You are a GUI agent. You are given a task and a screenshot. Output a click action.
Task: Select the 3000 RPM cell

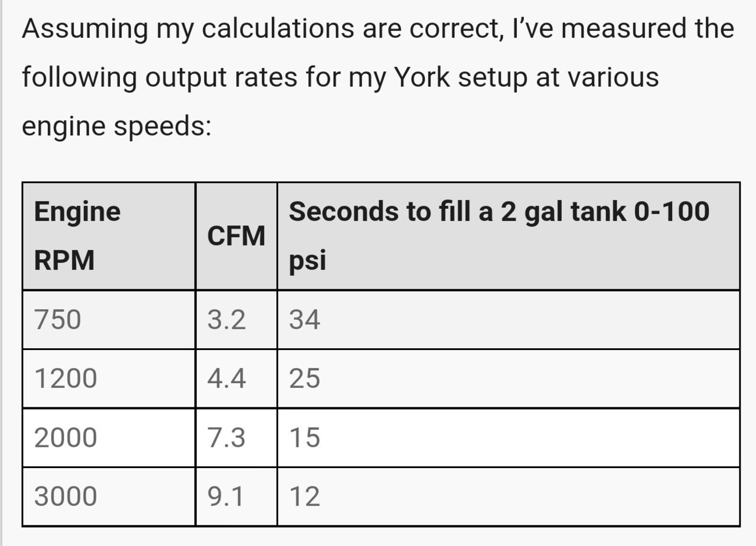pyautogui.click(x=109, y=496)
